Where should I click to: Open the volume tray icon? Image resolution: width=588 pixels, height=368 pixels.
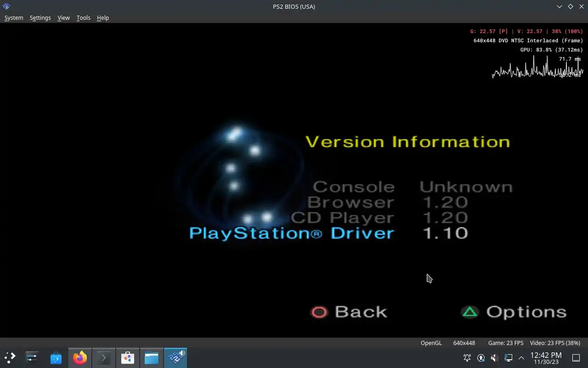[x=495, y=358]
